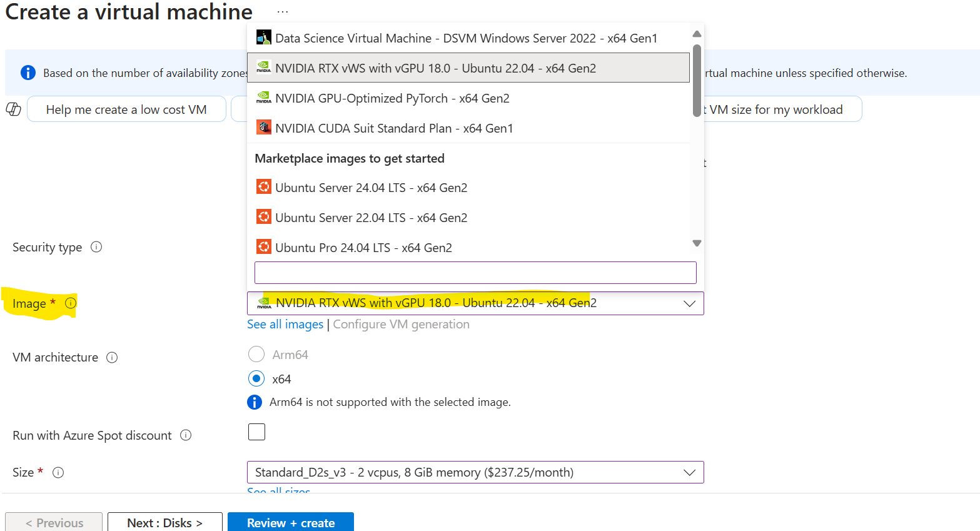Click the VM size for my workload suggestion
This screenshot has width=980, height=531.
tap(782, 109)
